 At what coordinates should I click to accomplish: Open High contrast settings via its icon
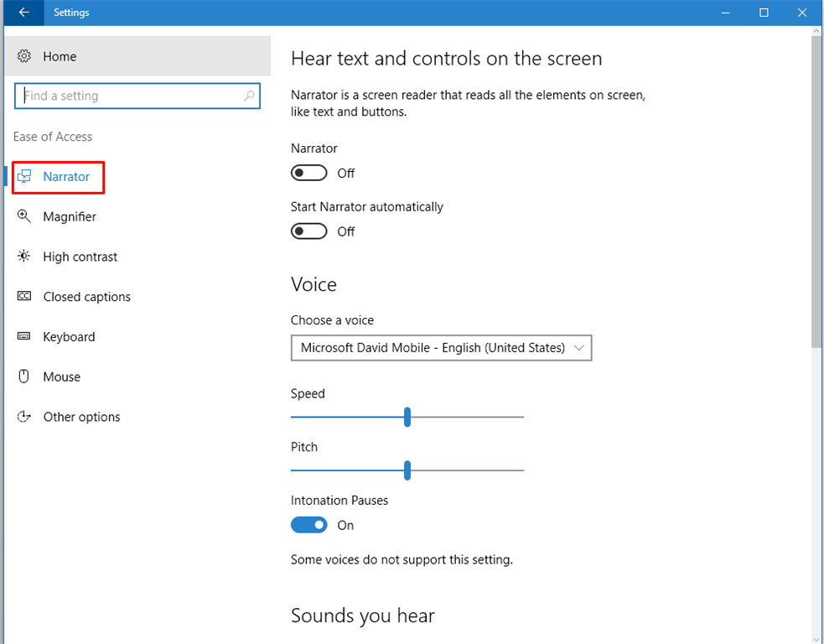coord(23,257)
